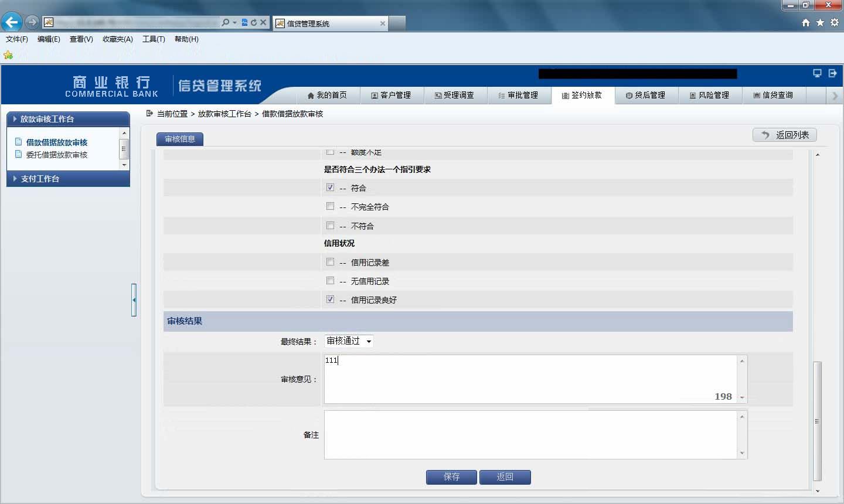This screenshot has height=504, width=844.
Task: Open 委托借据放款审核 in the sidebar
Action: click(x=57, y=155)
